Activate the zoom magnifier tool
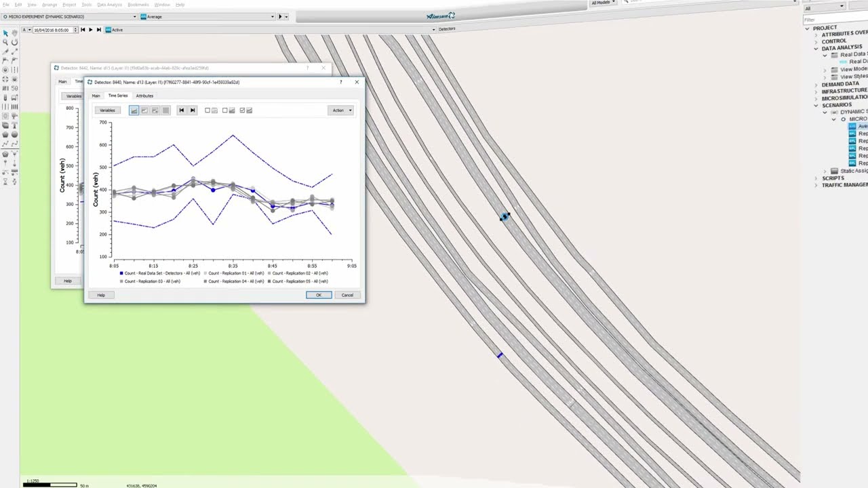868x488 pixels. (5, 42)
